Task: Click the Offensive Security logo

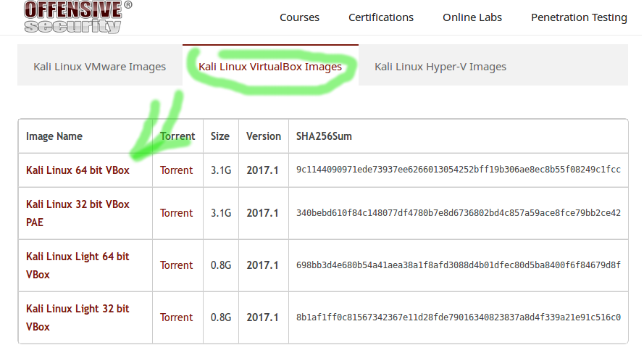Action: click(x=78, y=17)
